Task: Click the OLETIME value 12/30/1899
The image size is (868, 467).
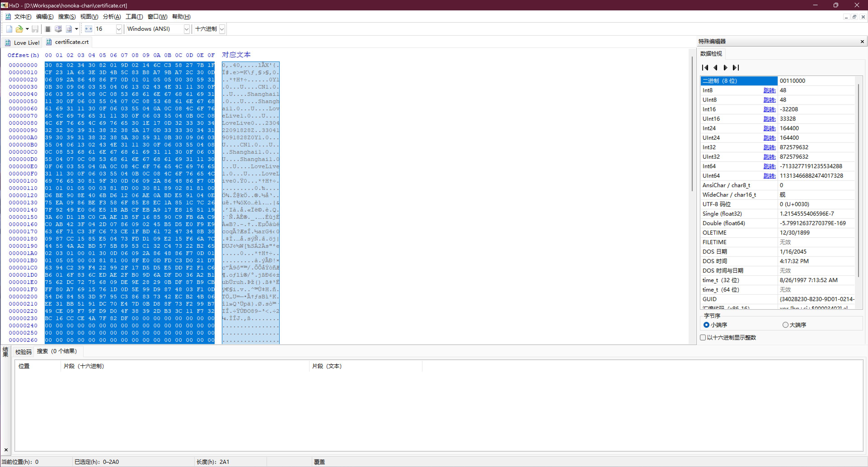Action: coord(795,233)
